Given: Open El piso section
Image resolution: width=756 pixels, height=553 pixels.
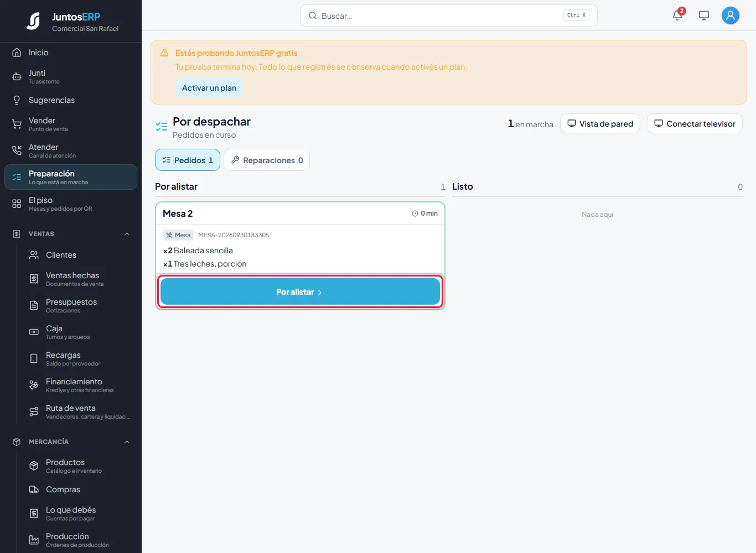Looking at the screenshot, I should click(x=71, y=204).
